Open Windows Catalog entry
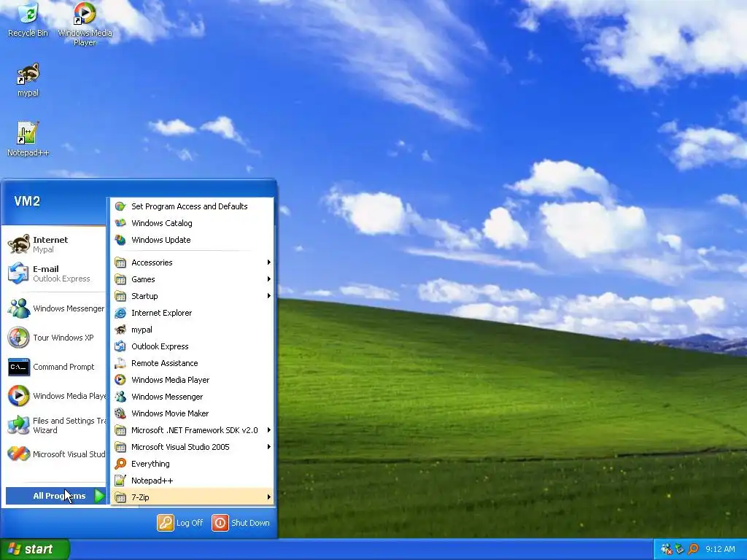 coord(193,223)
